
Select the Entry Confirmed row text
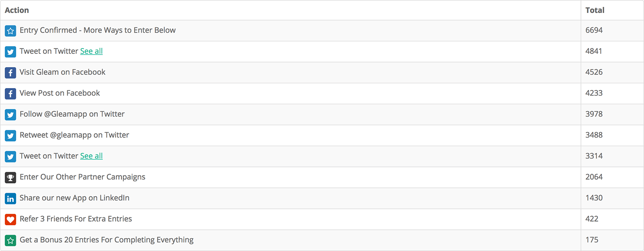pos(98,30)
